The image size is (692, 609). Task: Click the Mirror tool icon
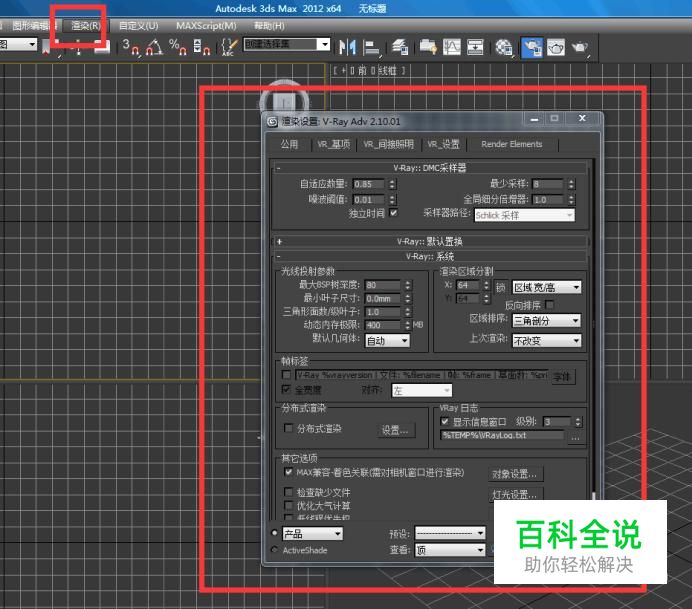347,47
